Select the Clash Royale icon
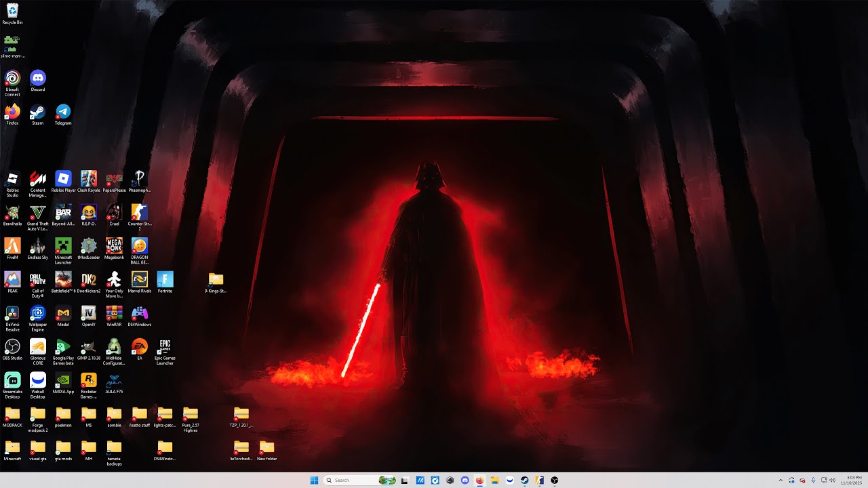This screenshot has width=868, height=488. coord(89,182)
